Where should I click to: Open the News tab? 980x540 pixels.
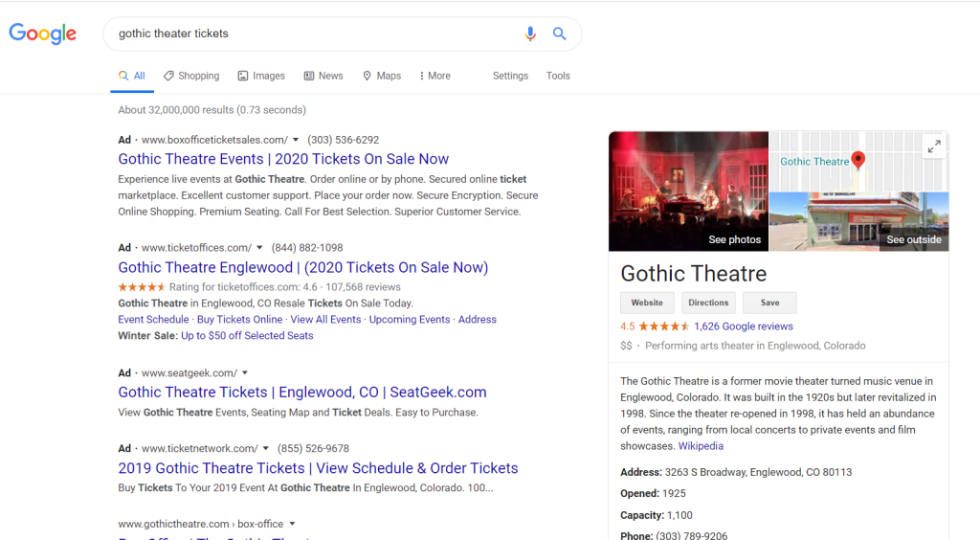click(x=323, y=76)
